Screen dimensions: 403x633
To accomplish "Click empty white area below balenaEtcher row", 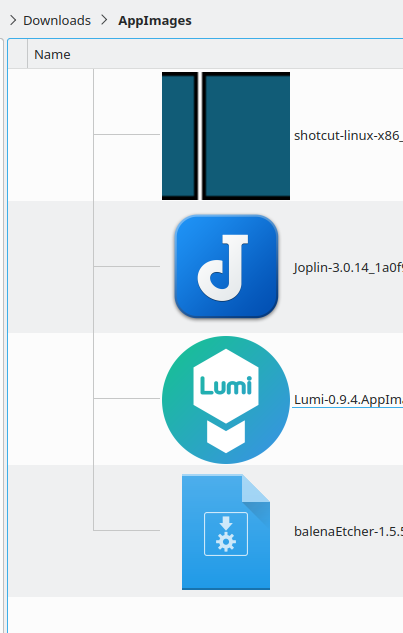I will coord(206,614).
